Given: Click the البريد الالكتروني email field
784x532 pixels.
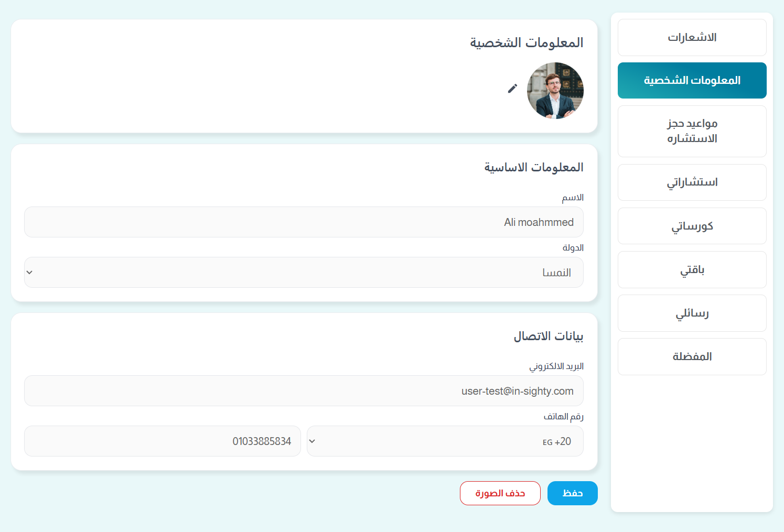Looking at the screenshot, I should 304,391.
